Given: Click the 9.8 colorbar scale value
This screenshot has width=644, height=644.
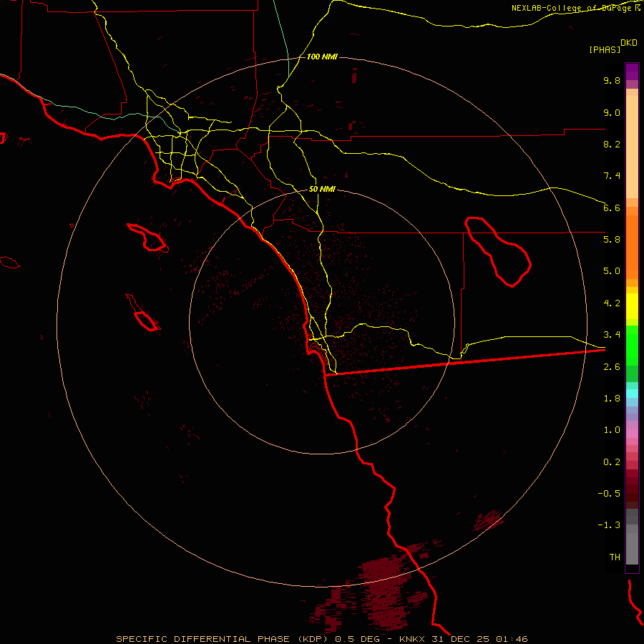Looking at the screenshot, I should [x=612, y=80].
